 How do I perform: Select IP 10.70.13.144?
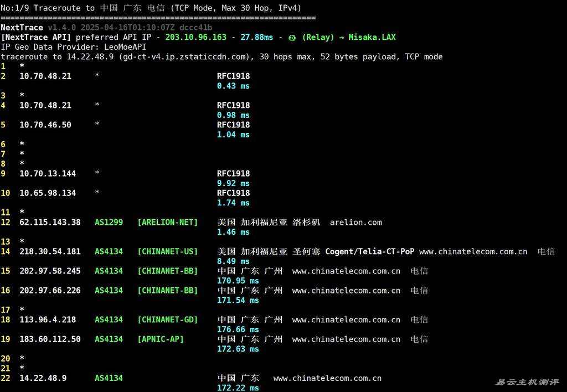pos(48,174)
